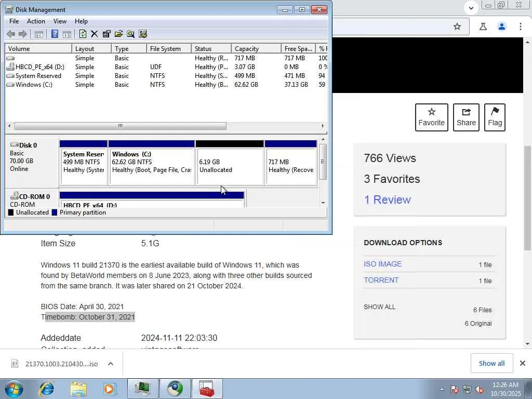Click the disk pane scroll-down arrow

(323, 203)
